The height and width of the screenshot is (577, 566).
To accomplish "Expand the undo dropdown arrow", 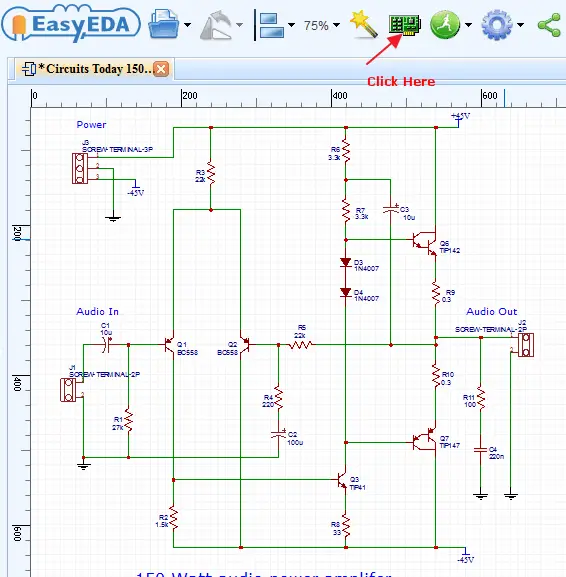I will pyautogui.click(x=239, y=25).
